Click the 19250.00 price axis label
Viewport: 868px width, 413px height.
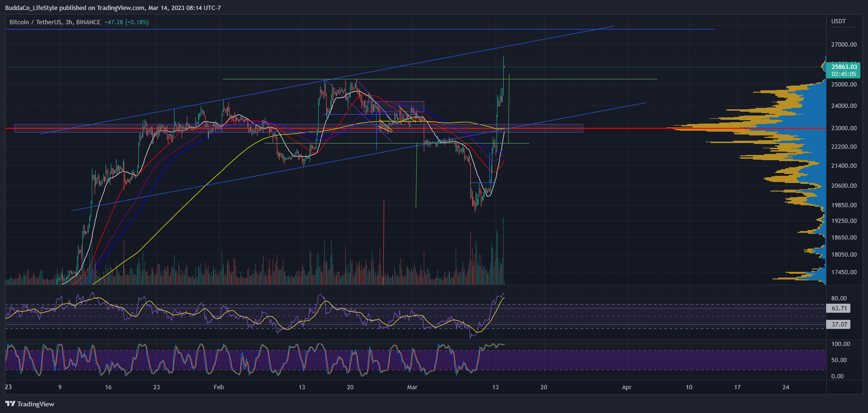click(x=844, y=221)
